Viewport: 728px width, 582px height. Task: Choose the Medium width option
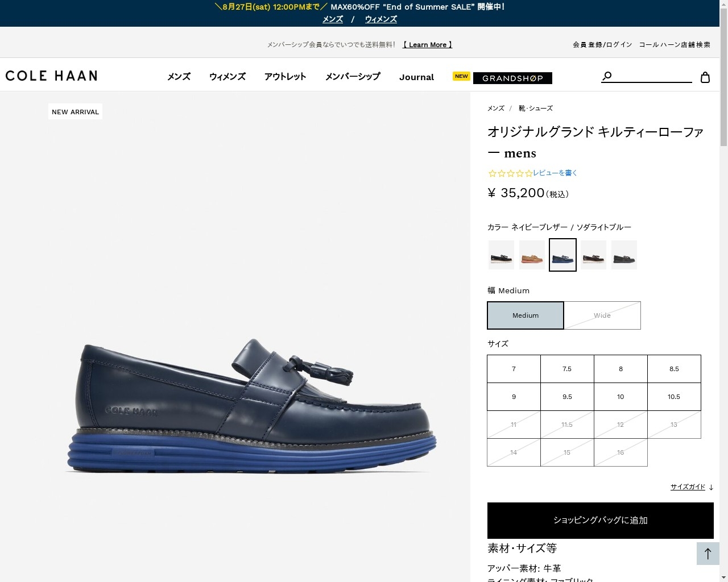(526, 315)
